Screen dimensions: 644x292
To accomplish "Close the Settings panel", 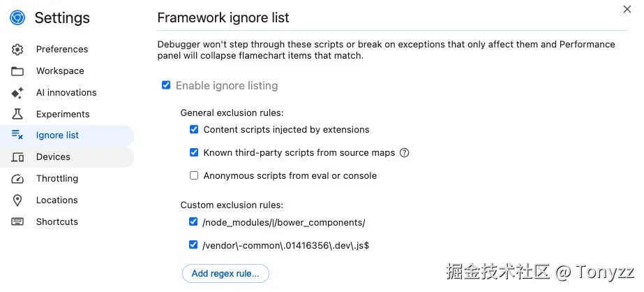I will pyautogui.click(x=627, y=9).
